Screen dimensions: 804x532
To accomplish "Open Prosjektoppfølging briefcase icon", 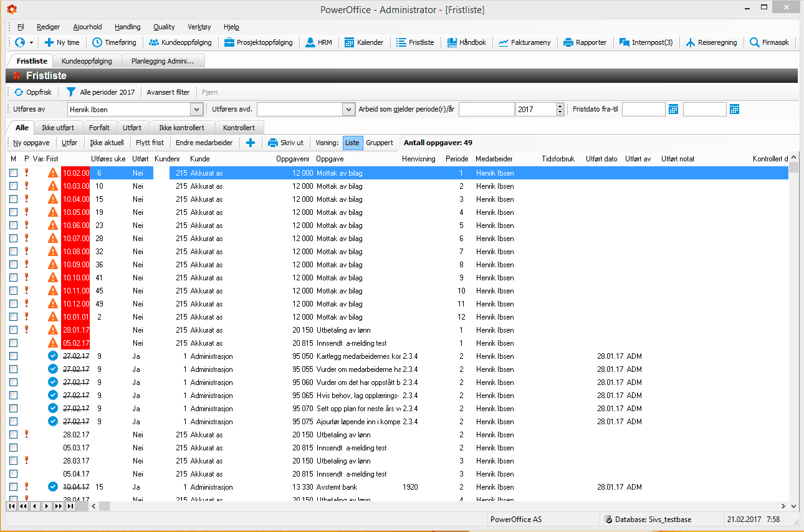I will click(x=229, y=42).
